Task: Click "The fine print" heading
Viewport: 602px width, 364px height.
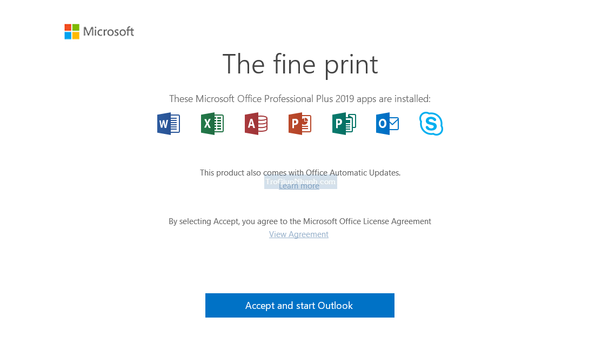Action: [x=300, y=64]
